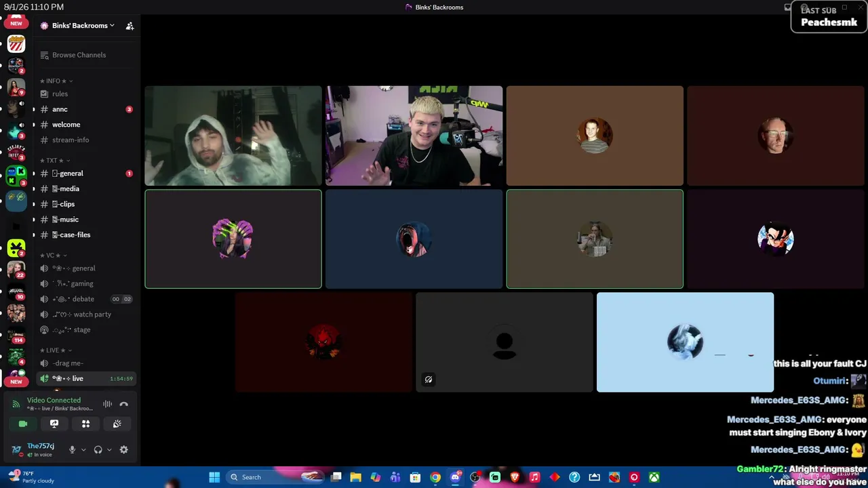868x488 pixels.
Task: Open Get Help question mark app
Action: 574,477
